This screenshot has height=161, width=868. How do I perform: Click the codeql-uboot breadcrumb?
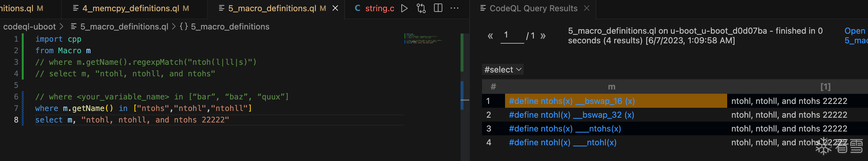pyautogui.click(x=29, y=27)
